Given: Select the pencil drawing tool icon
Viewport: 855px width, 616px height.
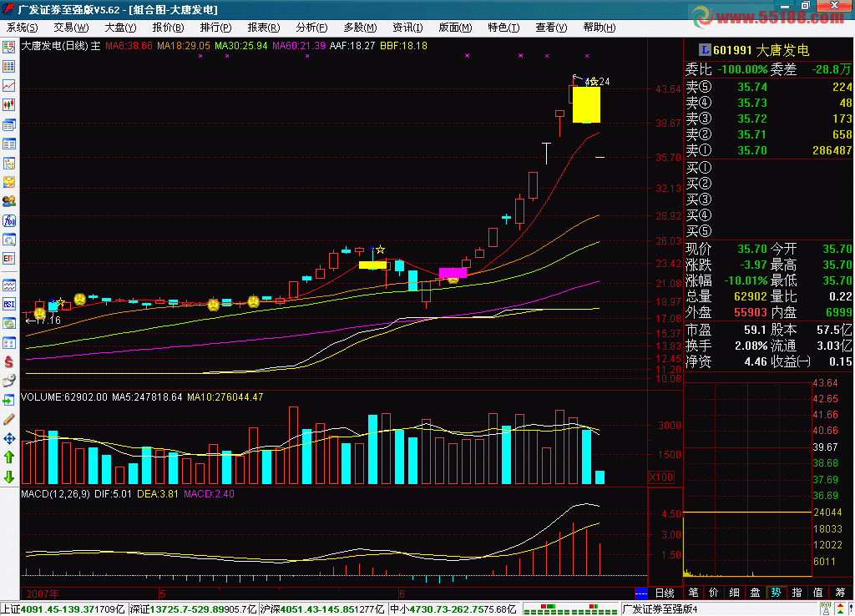Looking at the screenshot, I should point(8,419).
